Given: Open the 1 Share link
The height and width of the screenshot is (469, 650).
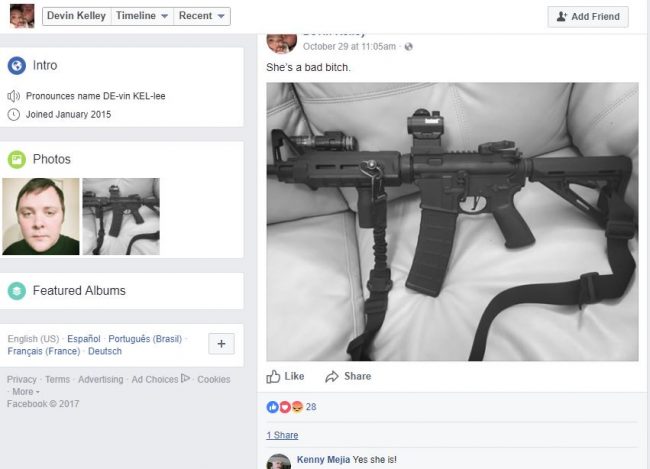Looking at the screenshot, I should coord(282,435).
